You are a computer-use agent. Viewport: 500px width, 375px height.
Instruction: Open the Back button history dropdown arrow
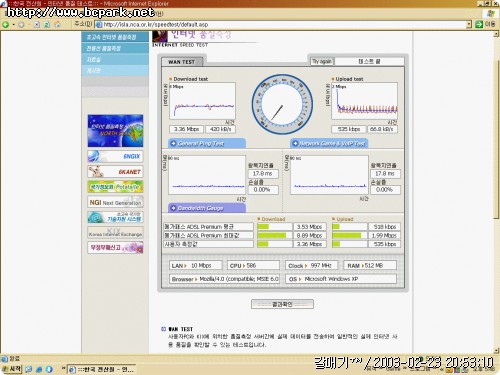(x=13, y=25)
